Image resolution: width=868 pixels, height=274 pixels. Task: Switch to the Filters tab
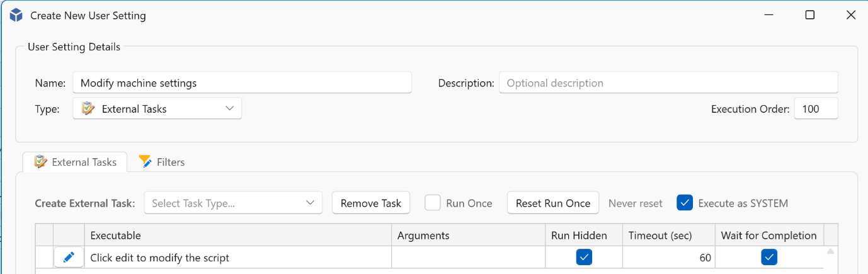click(x=162, y=162)
